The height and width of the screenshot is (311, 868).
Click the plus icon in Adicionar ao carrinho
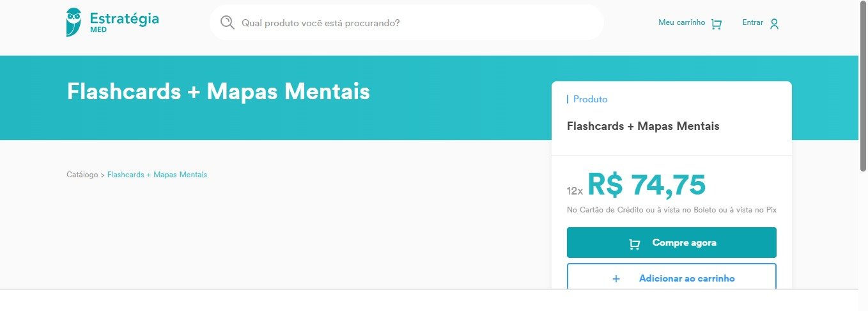pyautogui.click(x=616, y=279)
